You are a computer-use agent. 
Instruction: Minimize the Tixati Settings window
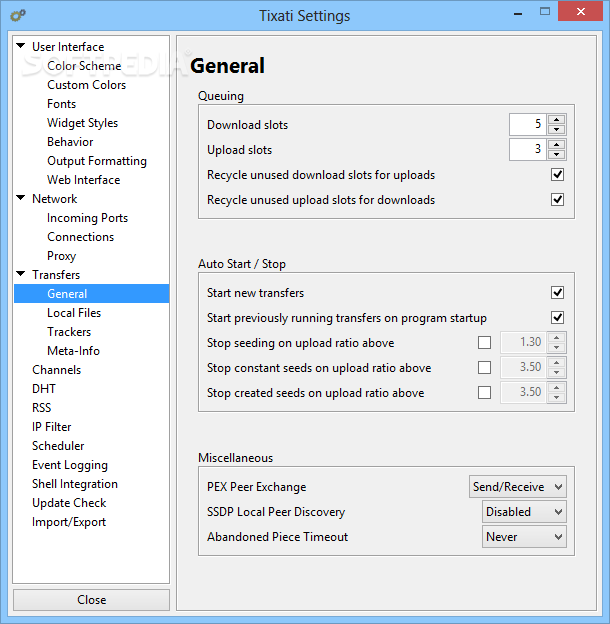518,13
